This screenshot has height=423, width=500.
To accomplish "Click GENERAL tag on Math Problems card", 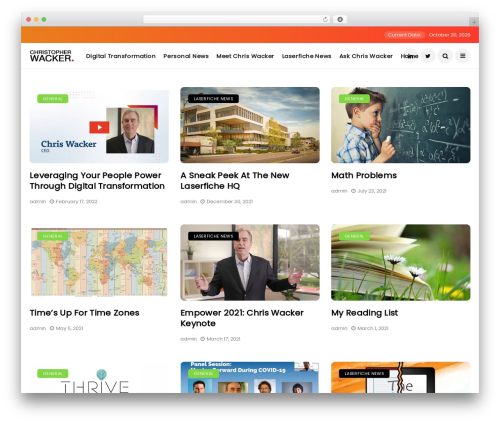I will click(354, 99).
